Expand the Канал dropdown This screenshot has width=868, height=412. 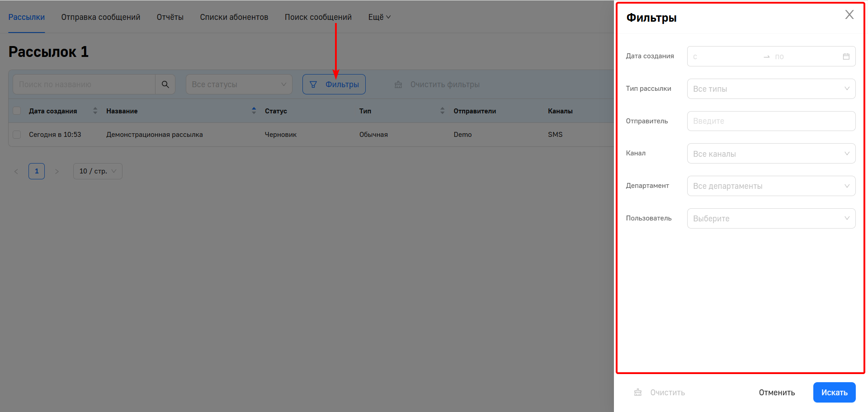click(771, 154)
